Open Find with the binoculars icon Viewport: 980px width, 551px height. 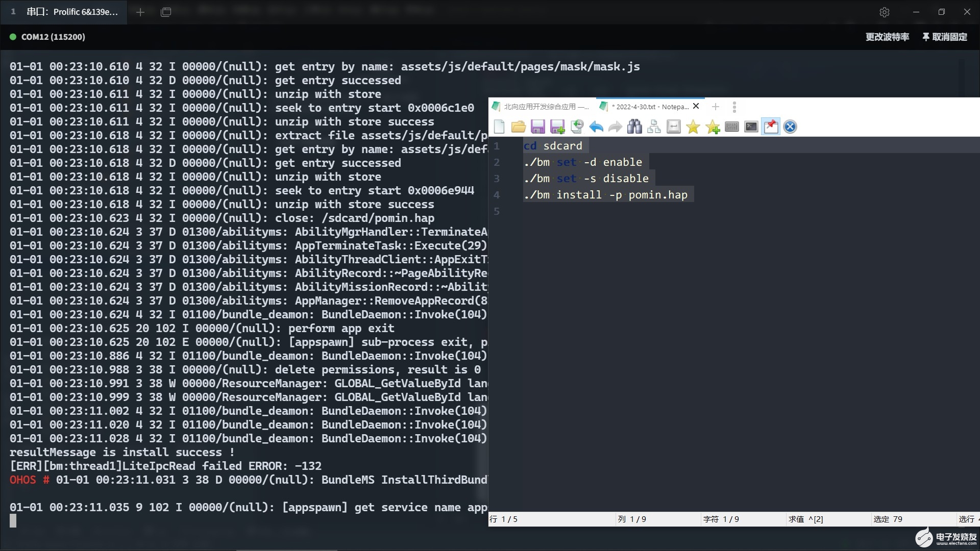[634, 127]
